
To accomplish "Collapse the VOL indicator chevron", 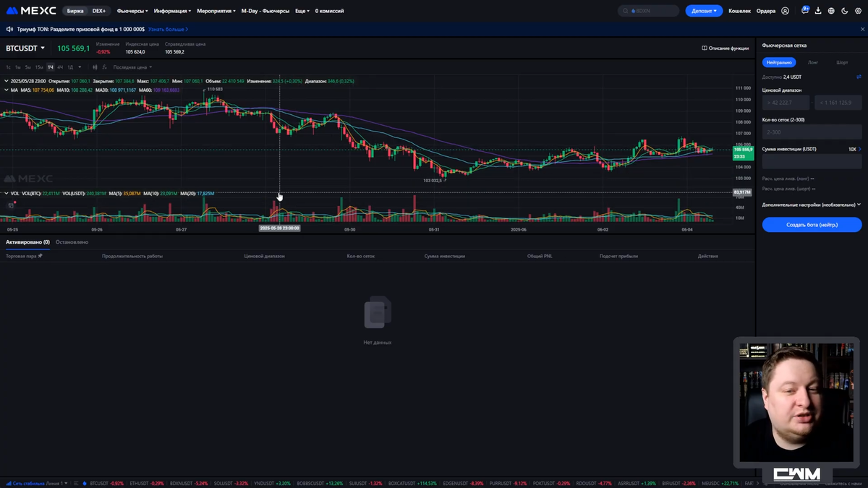I will [x=7, y=194].
